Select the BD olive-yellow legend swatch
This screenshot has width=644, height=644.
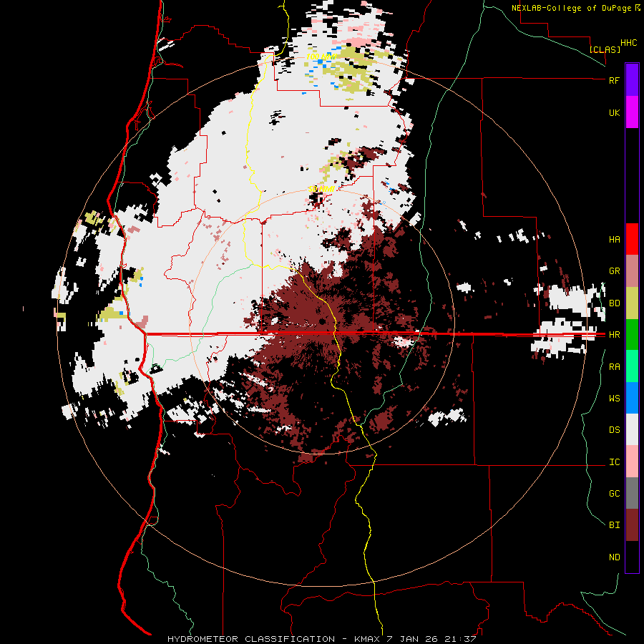tap(632, 303)
